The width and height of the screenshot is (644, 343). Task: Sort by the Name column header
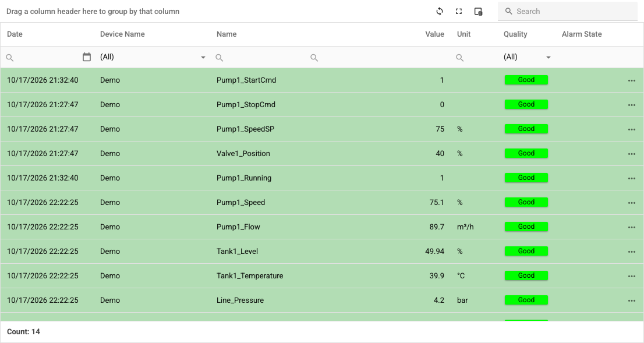click(227, 34)
